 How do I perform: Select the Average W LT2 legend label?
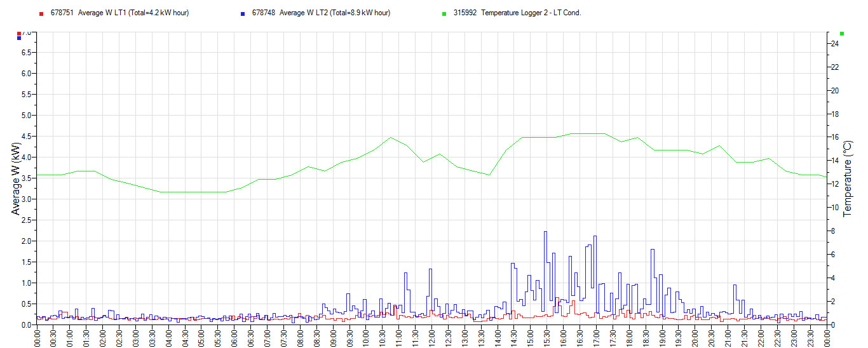[321, 13]
